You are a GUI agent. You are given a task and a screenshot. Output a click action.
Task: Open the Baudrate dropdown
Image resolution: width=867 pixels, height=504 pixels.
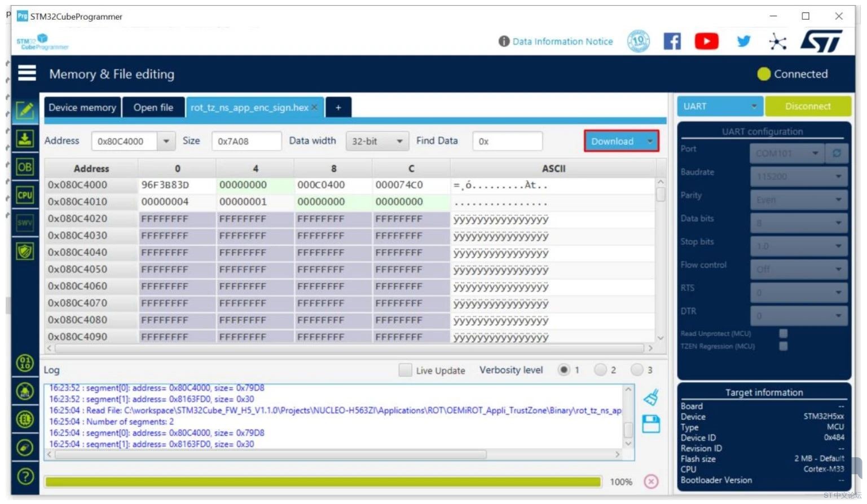click(799, 176)
